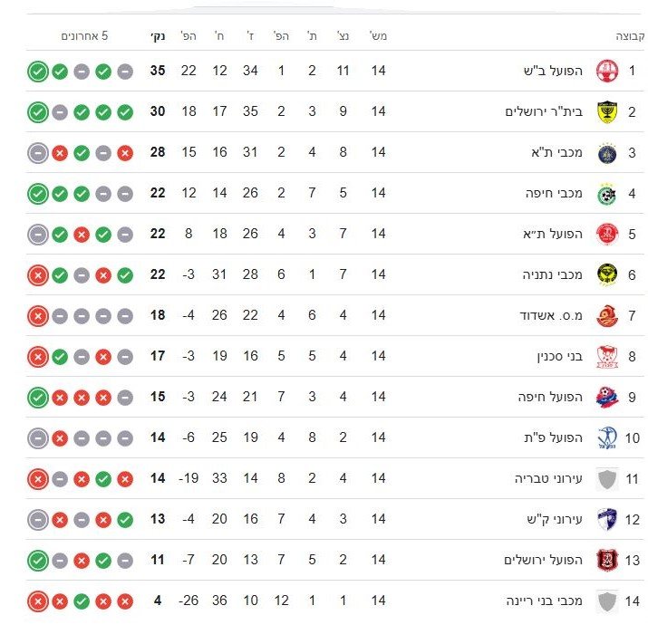Click the Hapoel Haifa team logo
The image size is (648, 644).
606,397
